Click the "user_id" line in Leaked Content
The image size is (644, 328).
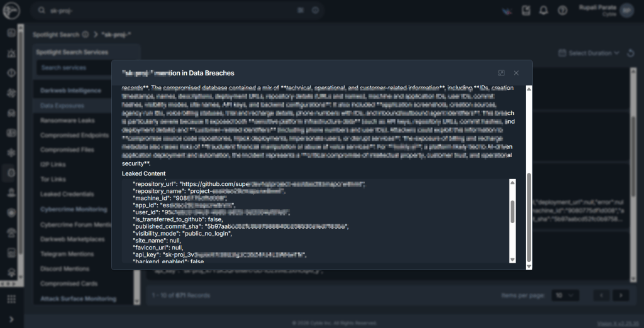[x=211, y=212]
